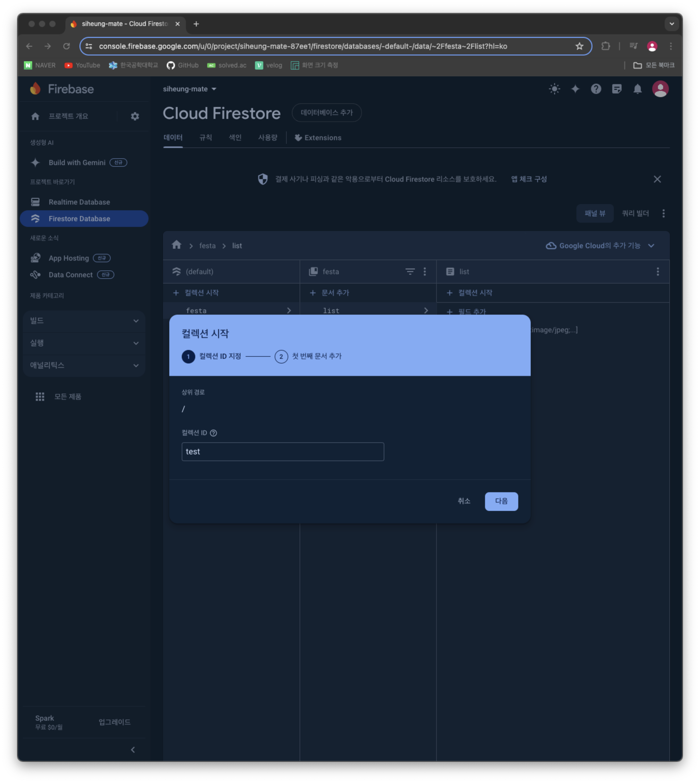Expand the 빌드 category in sidebar
The height and width of the screenshot is (783, 700).
(84, 321)
